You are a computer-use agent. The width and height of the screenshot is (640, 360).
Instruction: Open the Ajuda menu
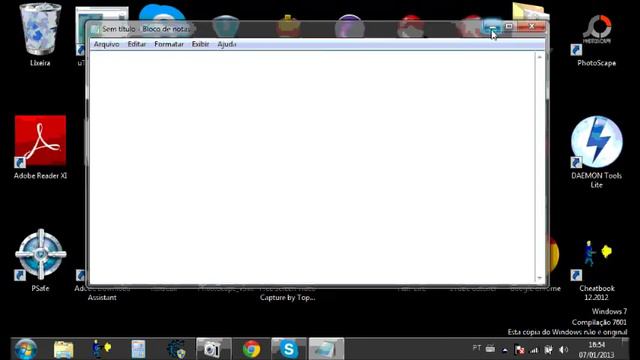(x=227, y=44)
